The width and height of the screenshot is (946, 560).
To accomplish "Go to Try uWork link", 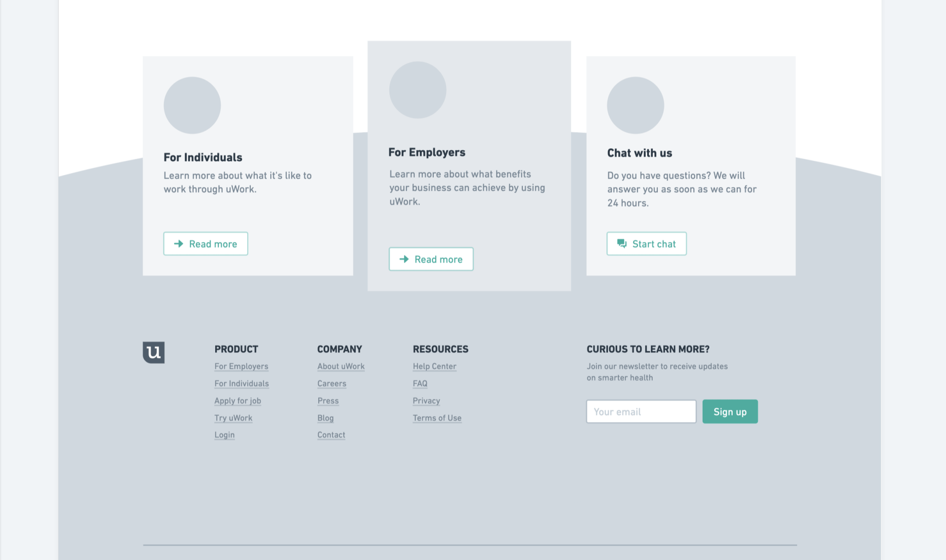I will point(233,418).
